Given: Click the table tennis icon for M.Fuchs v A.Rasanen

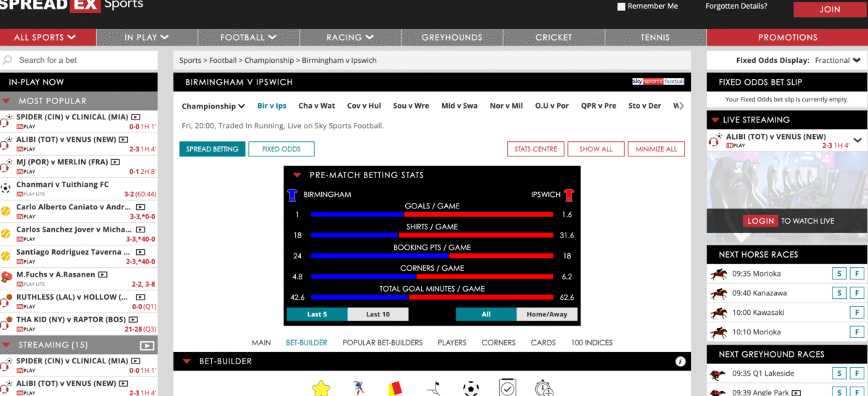Looking at the screenshot, I should coord(6,278).
